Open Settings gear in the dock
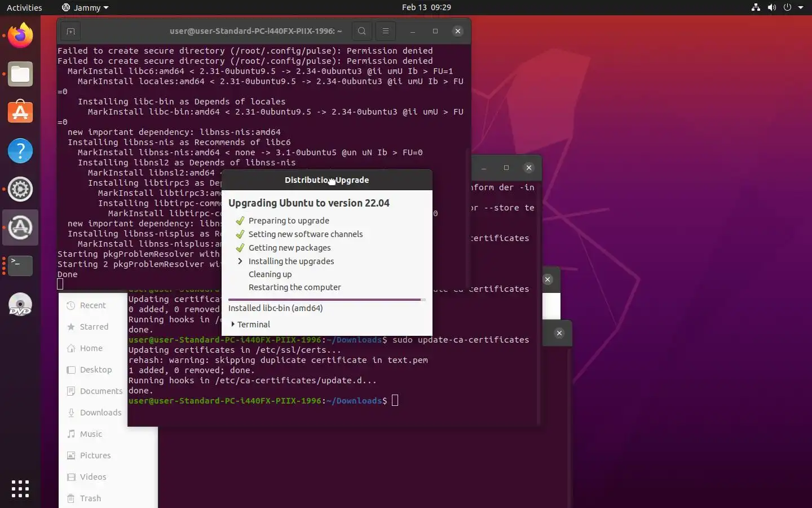This screenshot has height=508, width=812. (x=20, y=189)
